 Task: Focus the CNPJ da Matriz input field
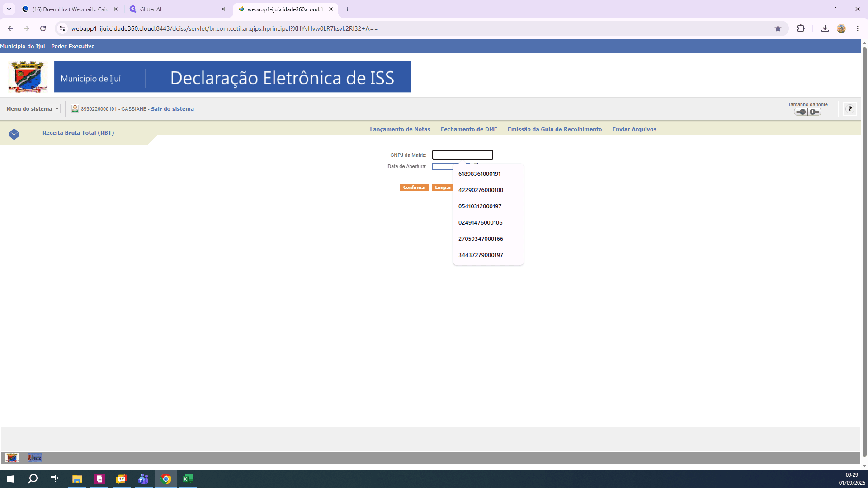click(462, 155)
